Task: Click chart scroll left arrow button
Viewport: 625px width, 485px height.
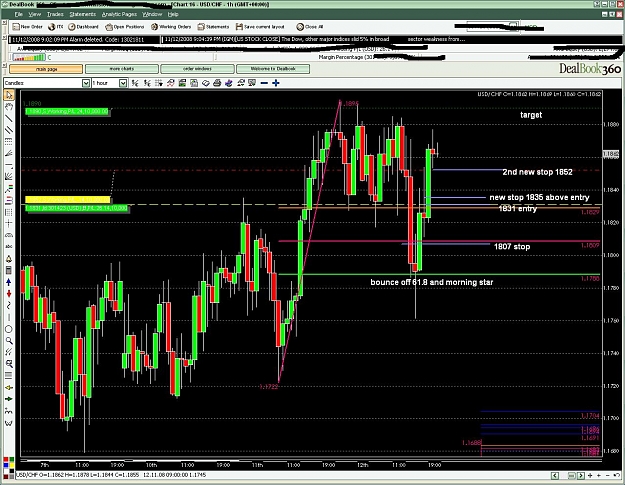Action: click(x=555, y=475)
